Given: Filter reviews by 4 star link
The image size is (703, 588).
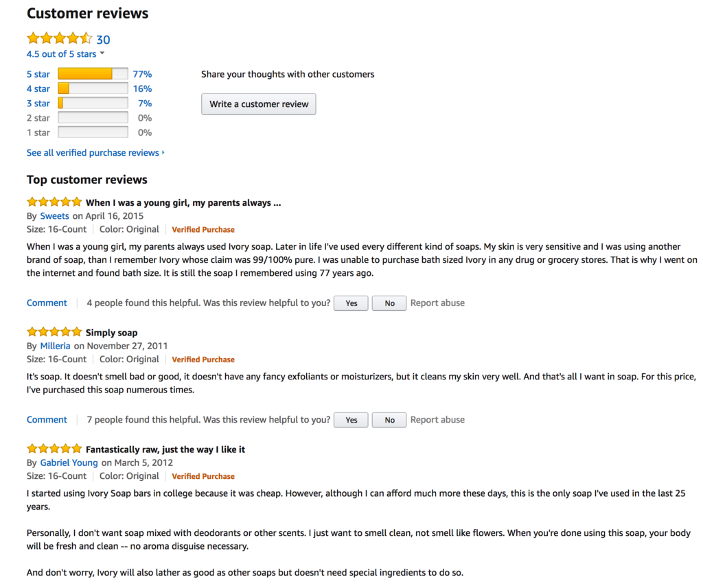Looking at the screenshot, I should point(38,89).
